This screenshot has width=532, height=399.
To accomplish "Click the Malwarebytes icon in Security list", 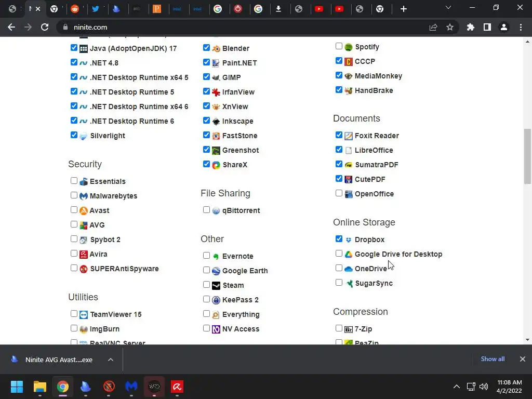I will click(84, 196).
